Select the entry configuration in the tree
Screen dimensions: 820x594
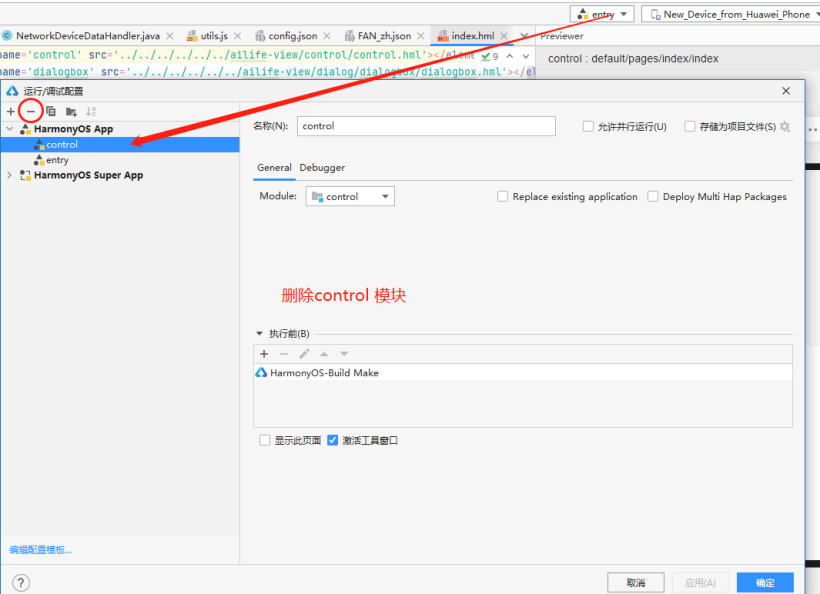point(57,160)
